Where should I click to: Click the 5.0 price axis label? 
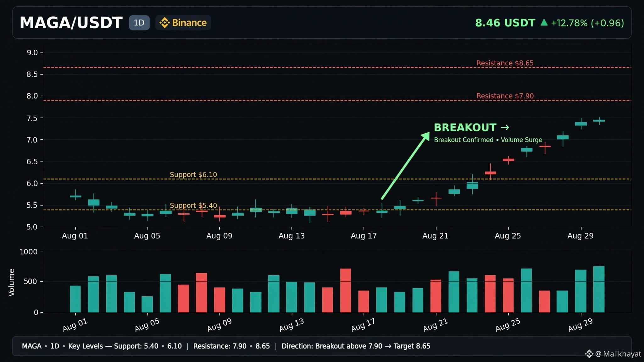[x=32, y=227]
